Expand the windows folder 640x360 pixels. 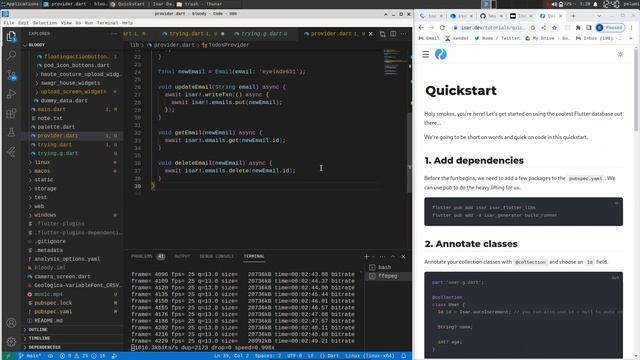point(45,215)
